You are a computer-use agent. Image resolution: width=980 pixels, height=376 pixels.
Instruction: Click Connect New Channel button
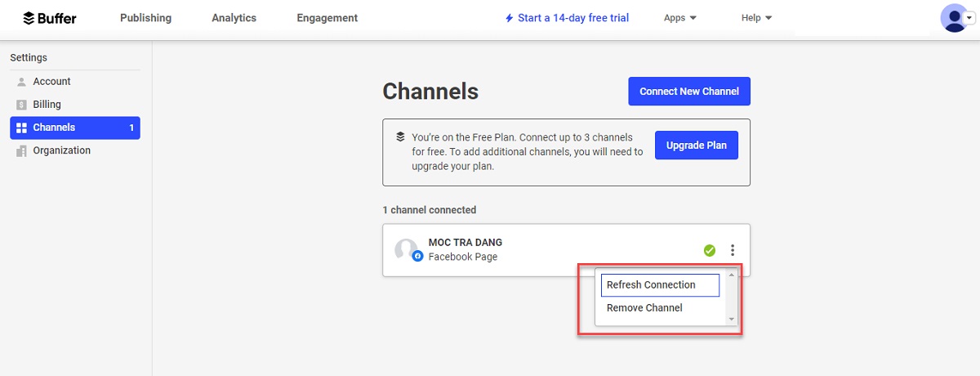coord(689,92)
